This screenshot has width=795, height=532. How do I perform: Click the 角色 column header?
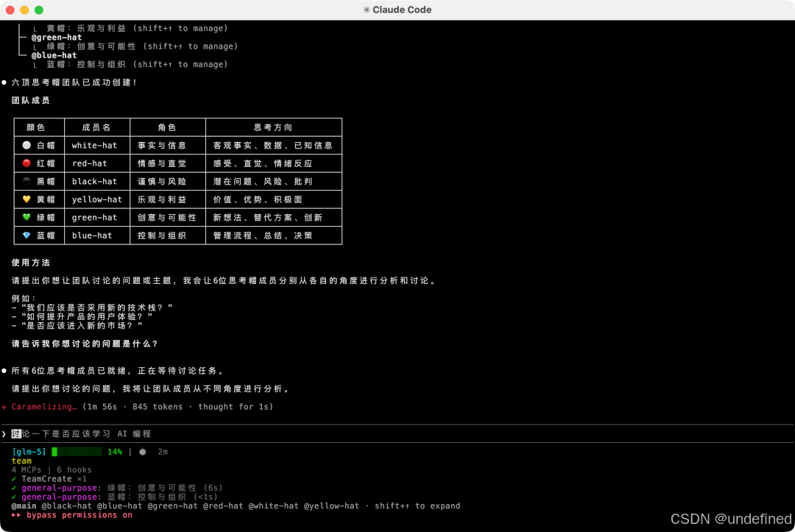(x=167, y=127)
